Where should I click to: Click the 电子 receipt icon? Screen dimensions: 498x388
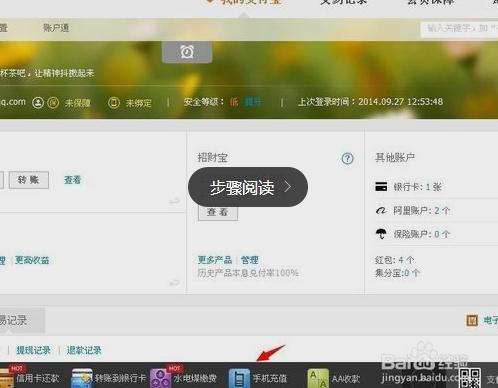point(472,321)
